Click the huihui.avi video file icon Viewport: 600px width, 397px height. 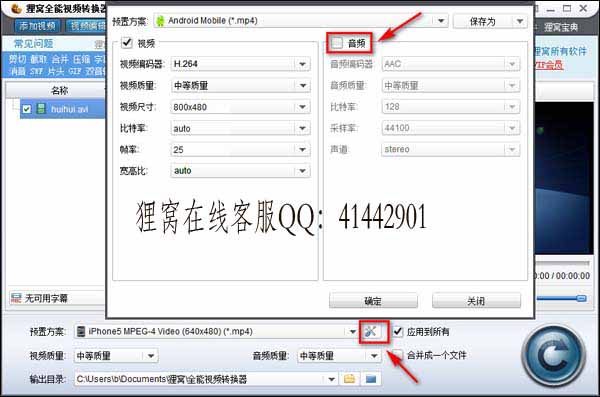tap(41, 109)
